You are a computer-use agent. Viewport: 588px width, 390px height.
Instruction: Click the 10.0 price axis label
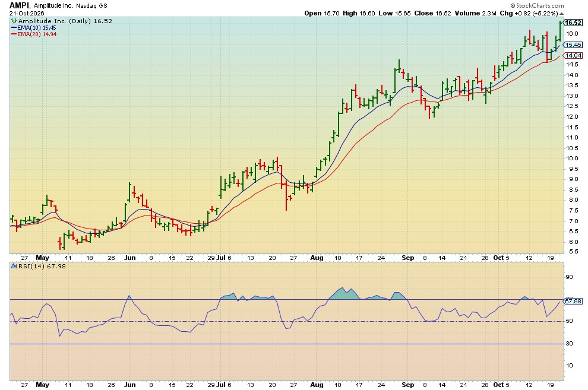click(x=572, y=158)
